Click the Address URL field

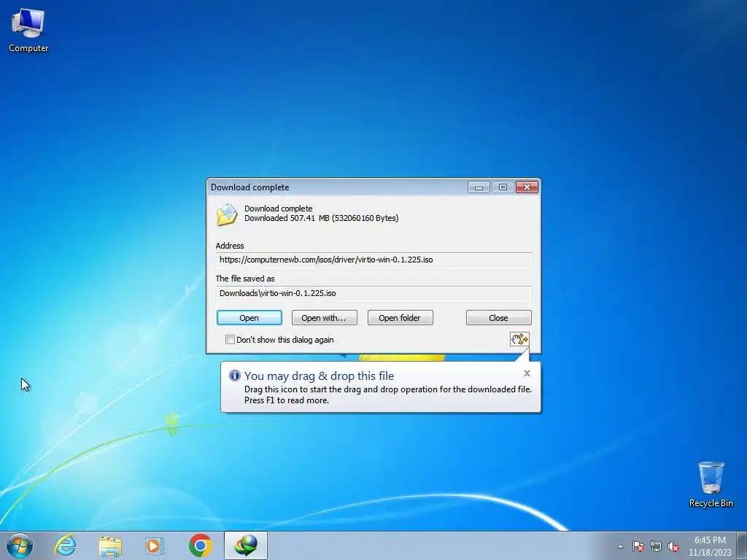click(373, 260)
